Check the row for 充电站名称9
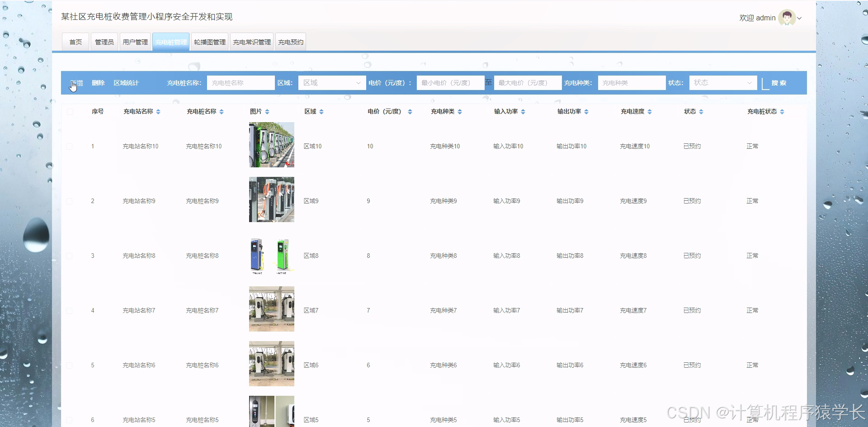The height and width of the screenshot is (427, 868). coord(69,201)
